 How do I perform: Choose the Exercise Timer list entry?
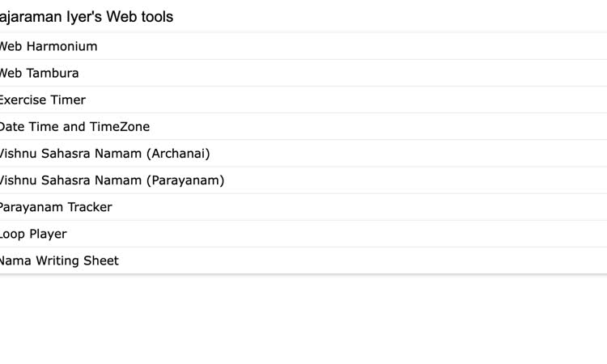[x=324, y=100]
